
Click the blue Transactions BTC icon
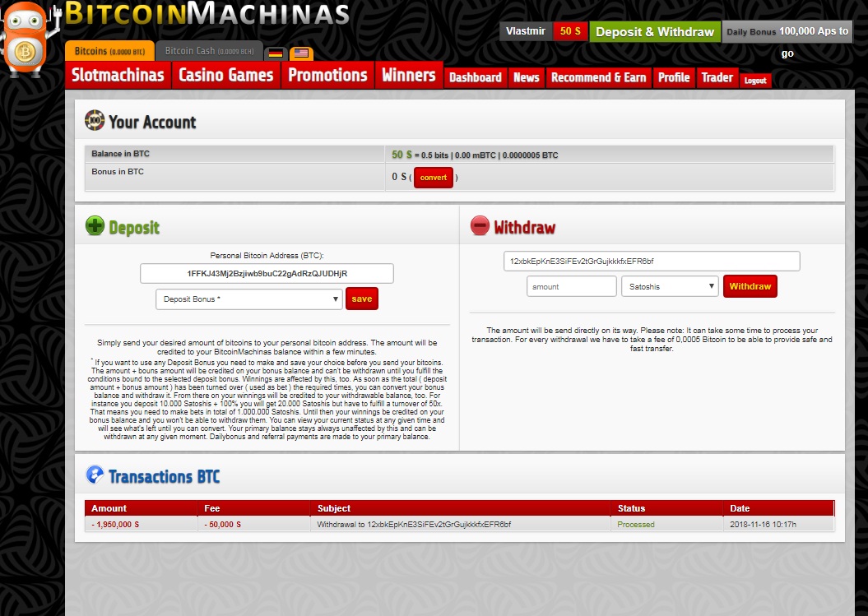[95, 475]
